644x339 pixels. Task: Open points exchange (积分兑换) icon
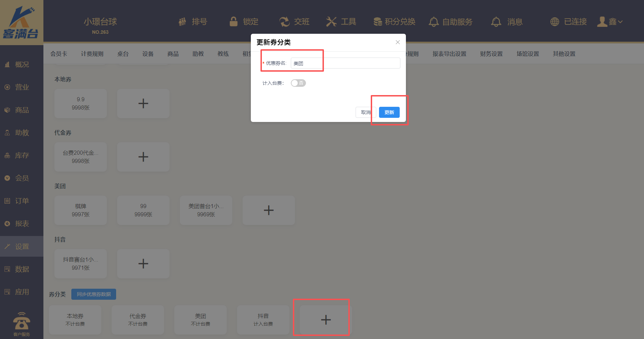click(x=378, y=22)
